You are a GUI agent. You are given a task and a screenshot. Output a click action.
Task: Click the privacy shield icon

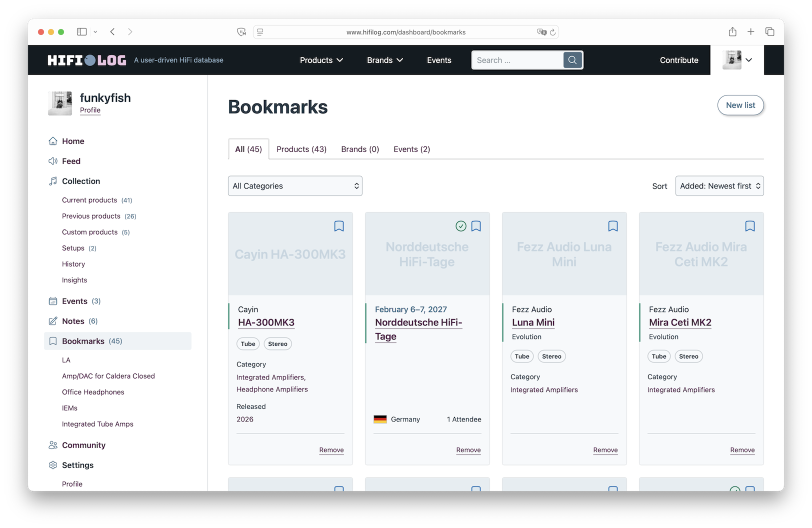click(x=241, y=32)
